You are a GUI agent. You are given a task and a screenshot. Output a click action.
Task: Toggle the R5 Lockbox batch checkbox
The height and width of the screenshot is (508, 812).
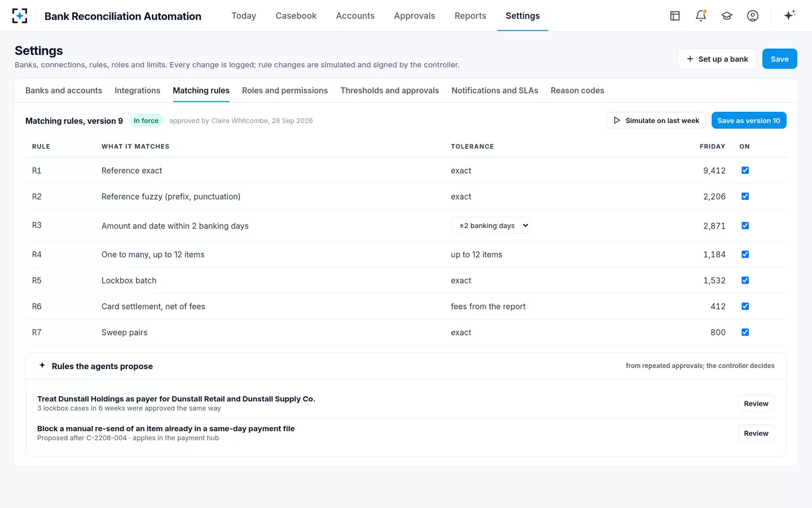pyautogui.click(x=745, y=281)
